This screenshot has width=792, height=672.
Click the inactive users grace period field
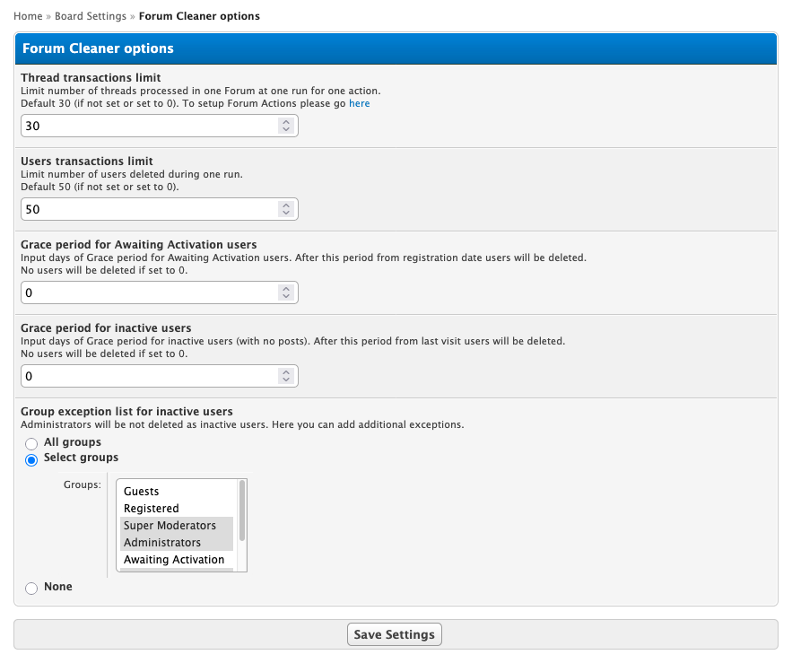click(x=148, y=376)
